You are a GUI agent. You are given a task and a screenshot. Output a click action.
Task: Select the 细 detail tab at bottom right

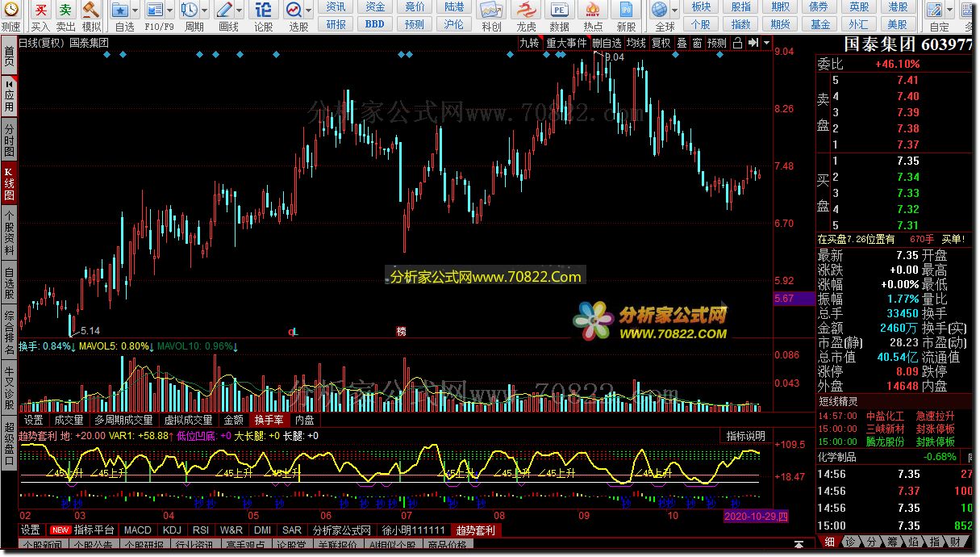830,542
